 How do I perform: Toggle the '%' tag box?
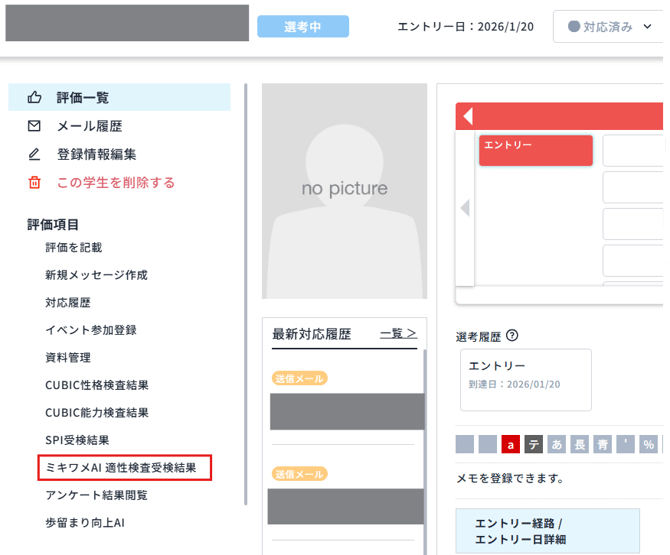pyautogui.click(x=648, y=444)
